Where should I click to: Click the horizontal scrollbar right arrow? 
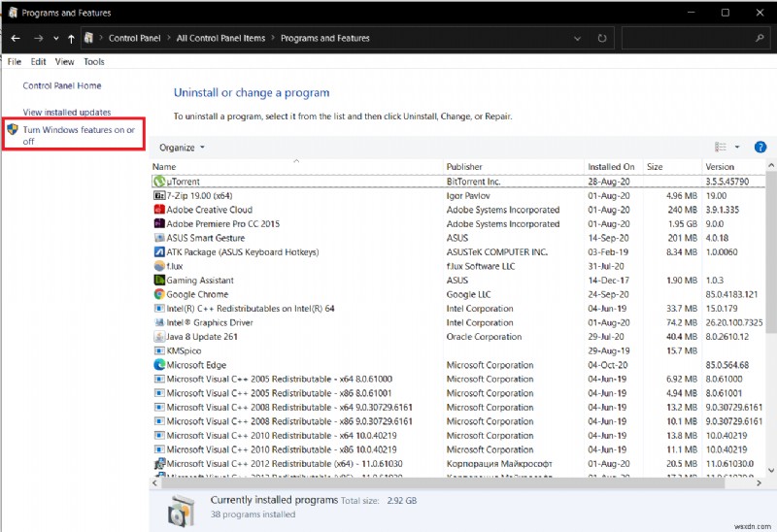point(759,482)
